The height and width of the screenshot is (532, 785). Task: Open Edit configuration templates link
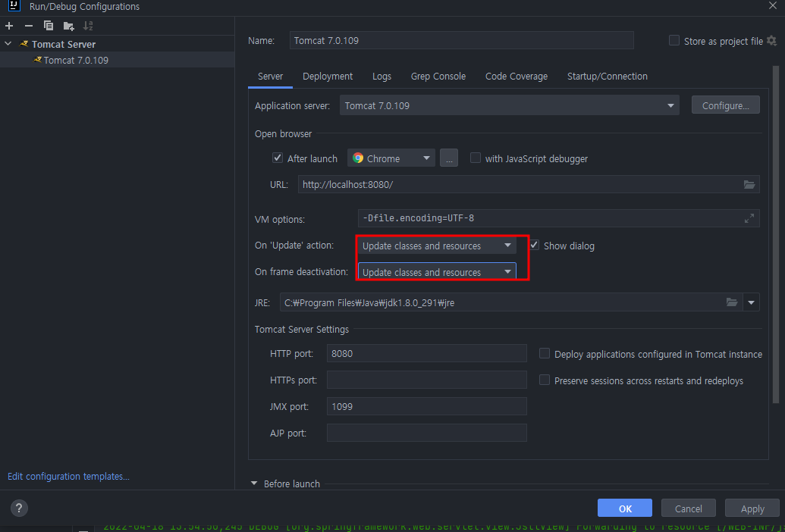[x=68, y=477]
